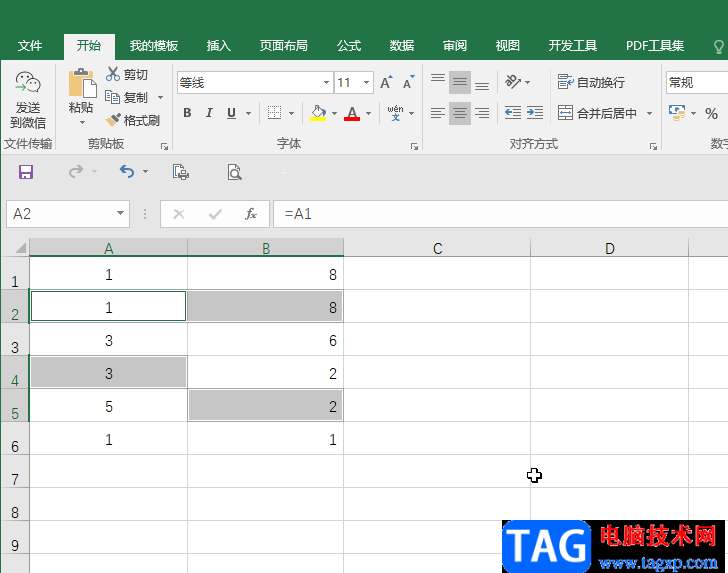
Task: Click the Tell Me lightbulb icon
Action: (x=718, y=46)
